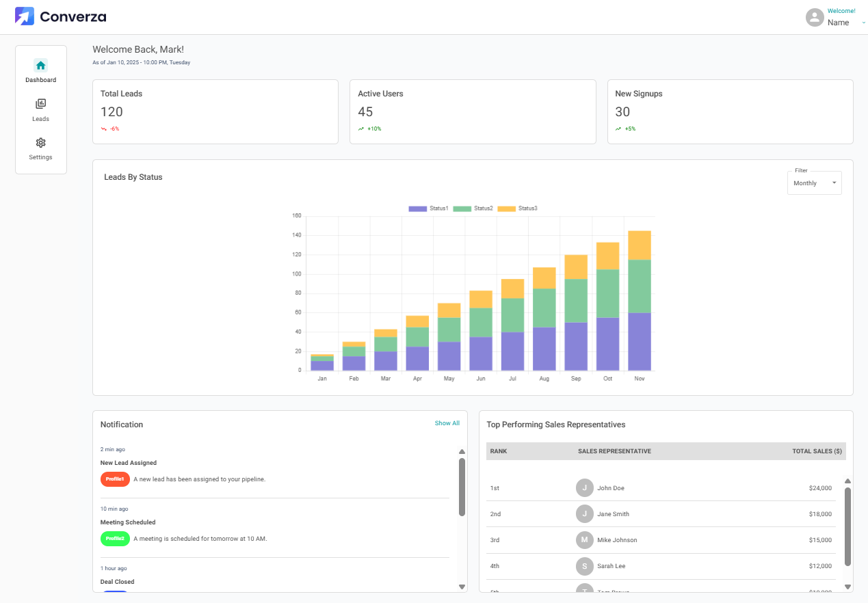
Task: Click the Mike Johnson name
Action: 617,540
